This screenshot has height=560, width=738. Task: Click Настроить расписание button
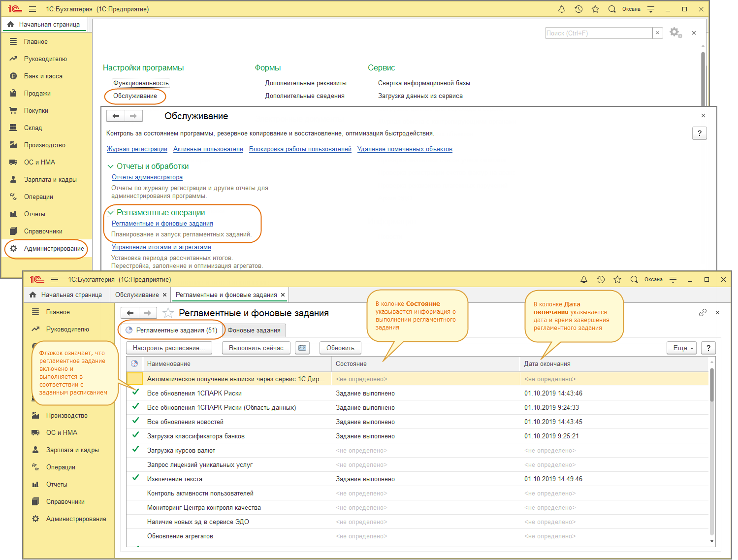169,348
